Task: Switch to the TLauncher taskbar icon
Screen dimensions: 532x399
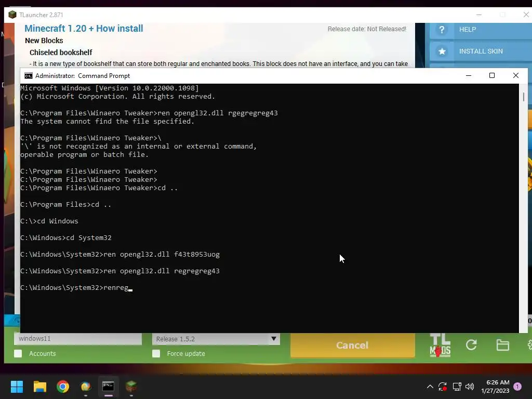Action: 131,387
